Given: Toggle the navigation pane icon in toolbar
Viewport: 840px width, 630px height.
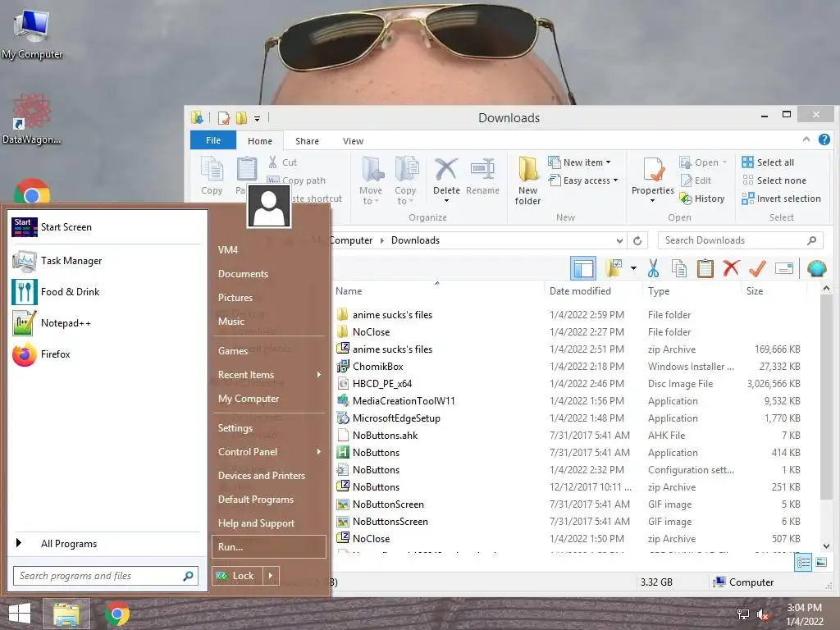Looking at the screenshot, I should 583,268.
